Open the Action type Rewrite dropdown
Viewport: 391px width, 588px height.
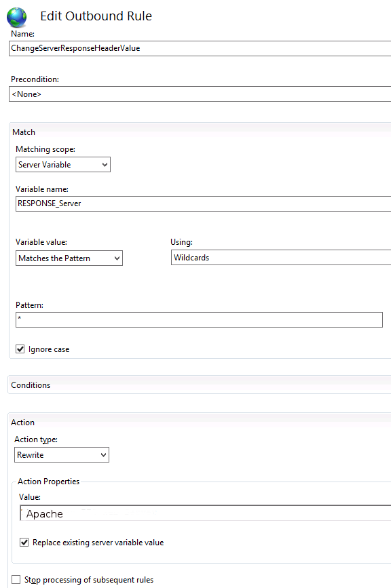62,455
